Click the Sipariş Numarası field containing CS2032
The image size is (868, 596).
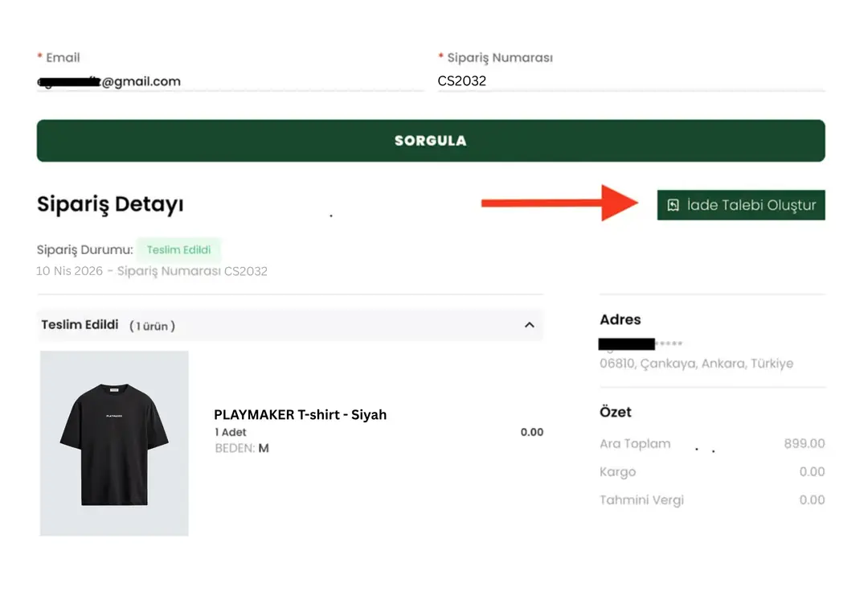(630, 81)
